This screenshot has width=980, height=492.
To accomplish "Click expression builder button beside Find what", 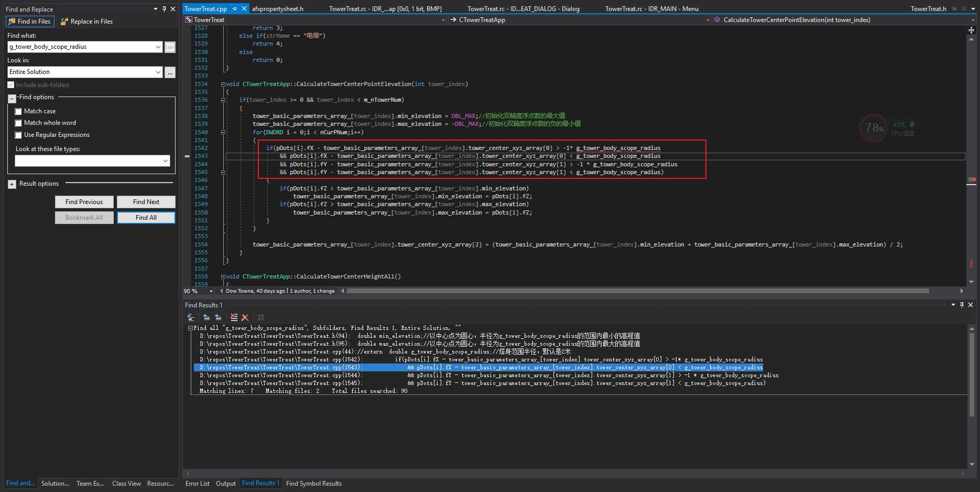I will (170, 47).
